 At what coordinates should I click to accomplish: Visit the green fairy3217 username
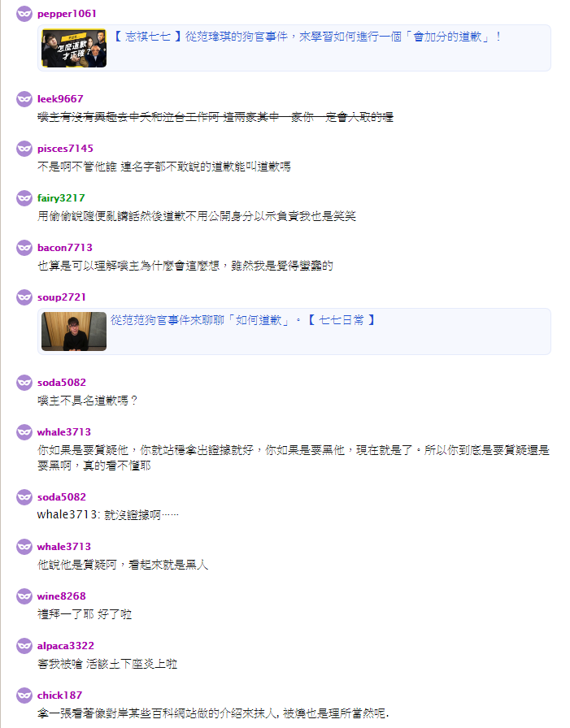(61, 198)
